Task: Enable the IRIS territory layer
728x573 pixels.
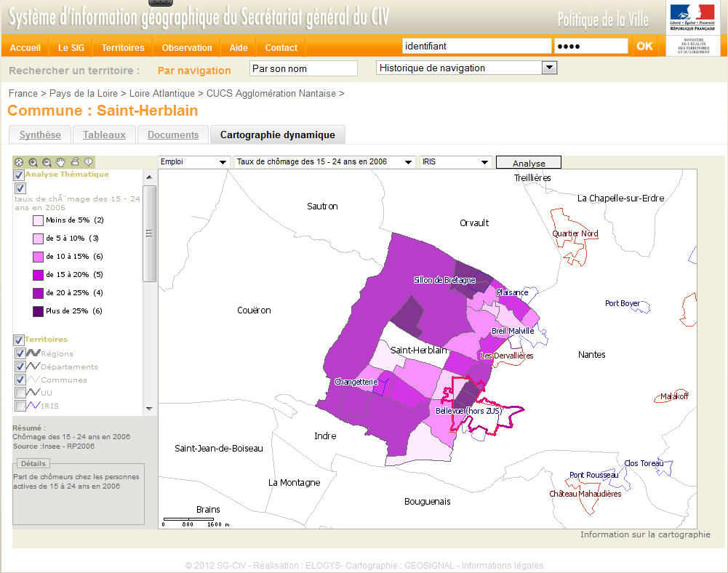Action: tap(20, 406)
